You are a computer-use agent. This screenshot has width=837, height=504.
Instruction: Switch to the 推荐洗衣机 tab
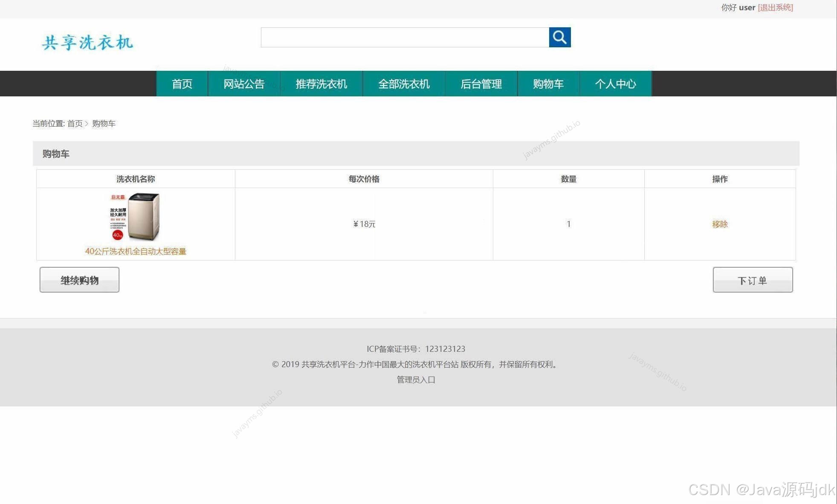point(321,84)
